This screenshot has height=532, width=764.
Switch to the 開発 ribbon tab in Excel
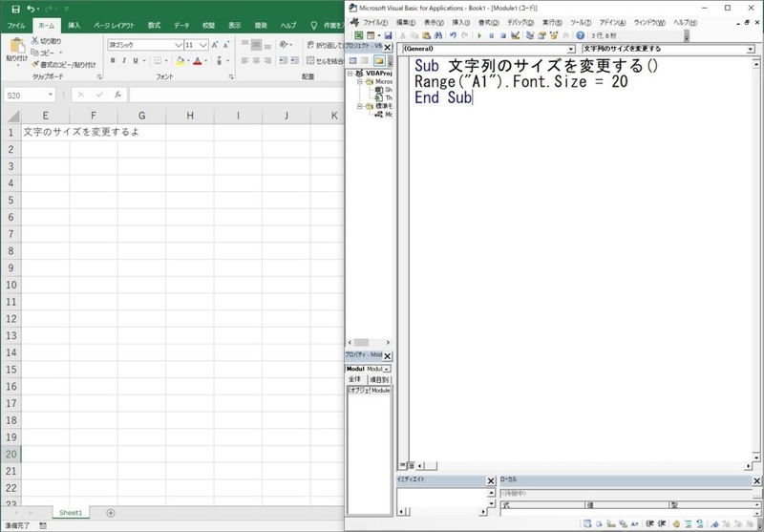pos(261,26)
